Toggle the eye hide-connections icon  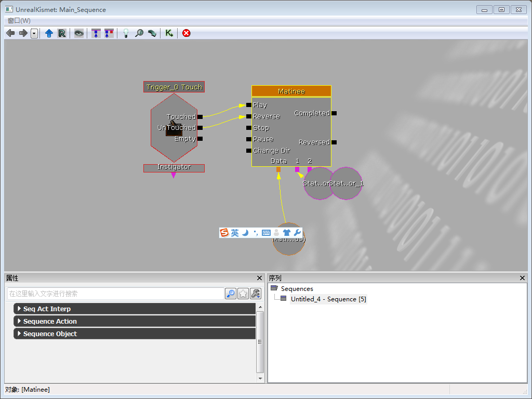point(79,33)
